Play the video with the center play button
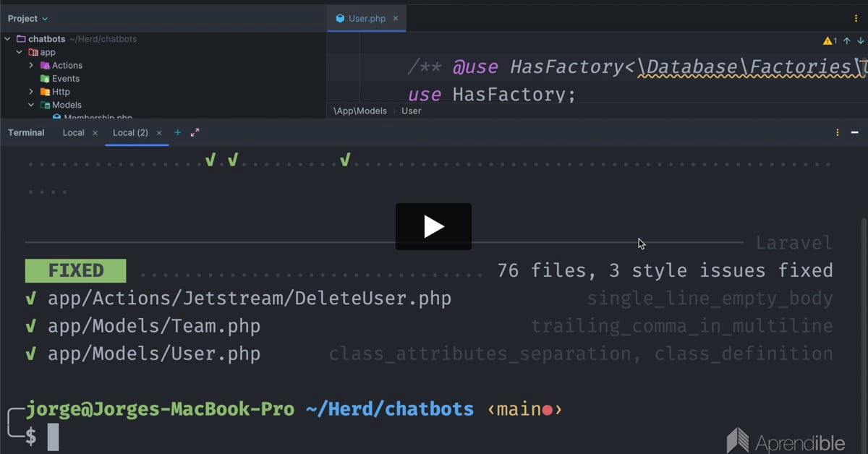 pos(433,226)
